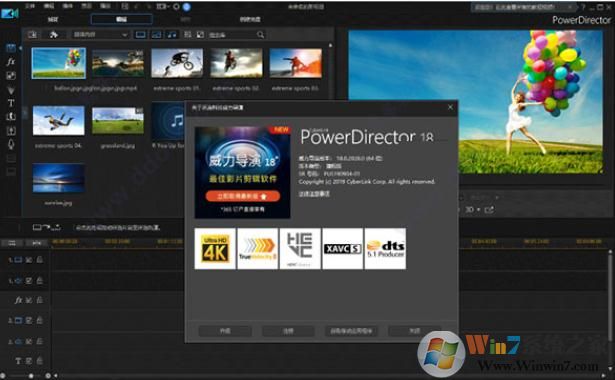This screenshot has height=380, width=615.
Task: Open the first menu in the menu bar
Action: point(30,6)
